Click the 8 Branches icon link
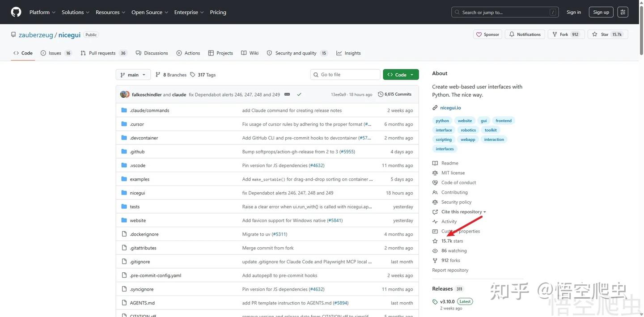 pyautogui.click(x=158, y=75)
